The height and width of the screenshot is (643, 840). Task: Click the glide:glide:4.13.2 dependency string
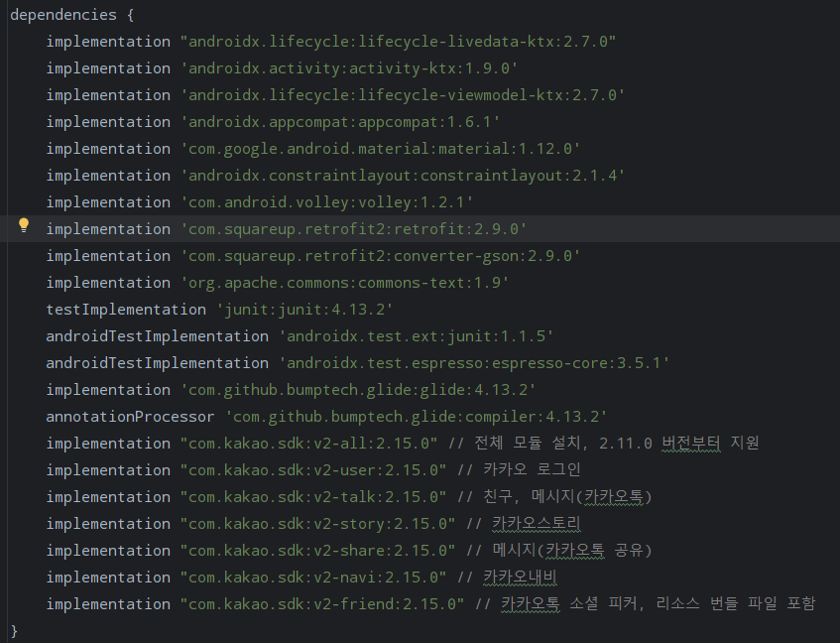[358, 390]
